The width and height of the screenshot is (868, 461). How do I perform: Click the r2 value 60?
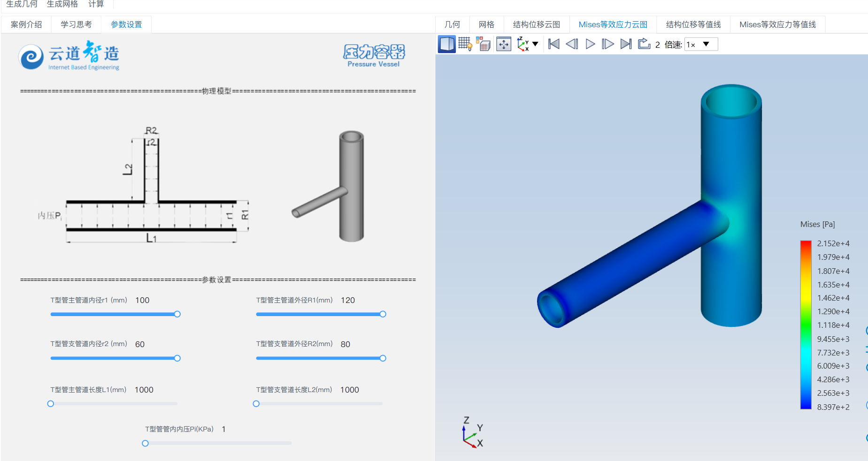click(x=140, y=344)
